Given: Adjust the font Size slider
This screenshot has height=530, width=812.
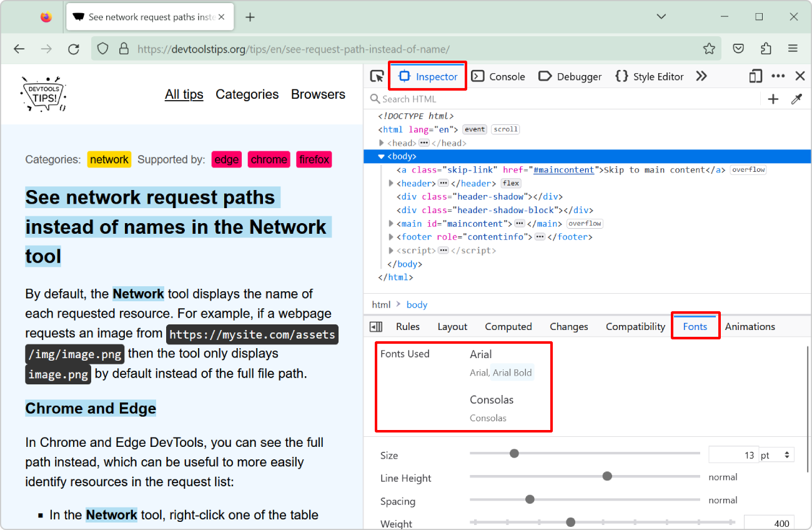Looking at the screenshot, I should click(585, 453).
